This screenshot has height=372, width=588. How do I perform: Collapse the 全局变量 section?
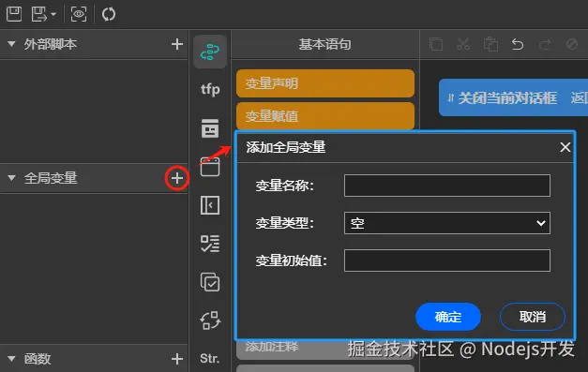pos(11,178)
